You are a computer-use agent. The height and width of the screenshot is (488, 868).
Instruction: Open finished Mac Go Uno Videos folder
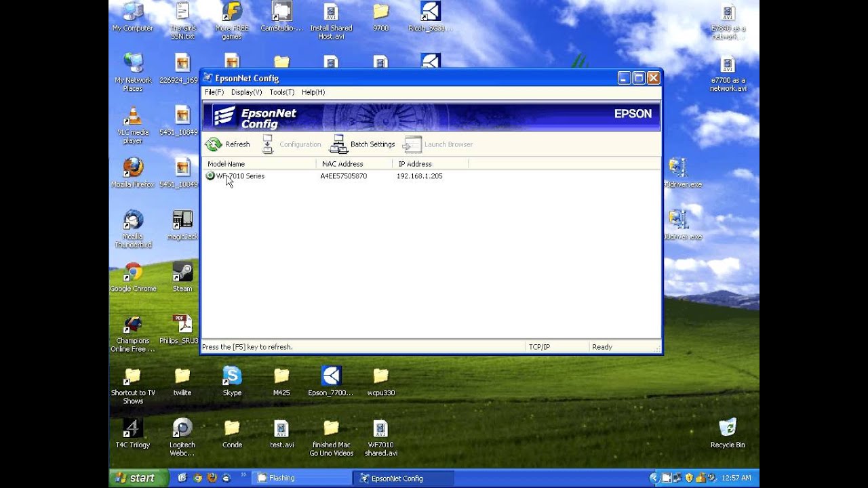tap(331, 439)
